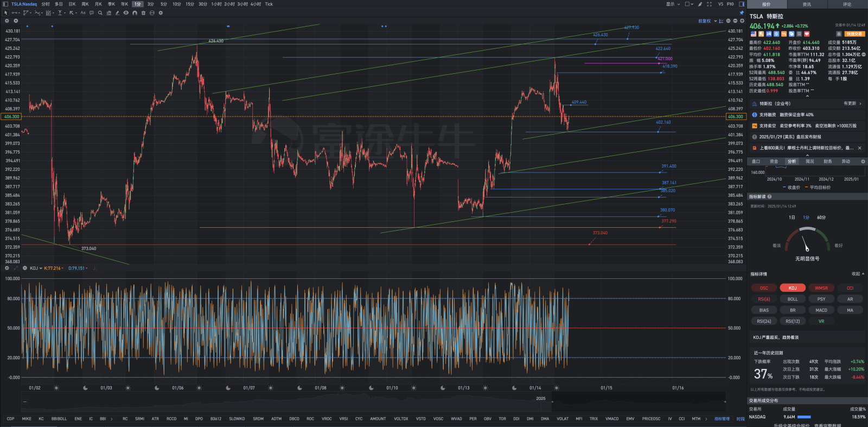The height and width of the screenshot is (427, 868).
Task: Select the OSC indicator button
Action: (764, 288)
